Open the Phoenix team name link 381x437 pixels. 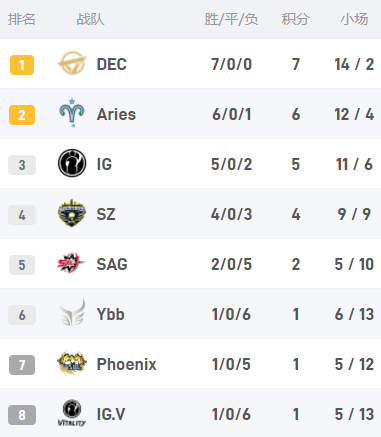pos(126,364)
